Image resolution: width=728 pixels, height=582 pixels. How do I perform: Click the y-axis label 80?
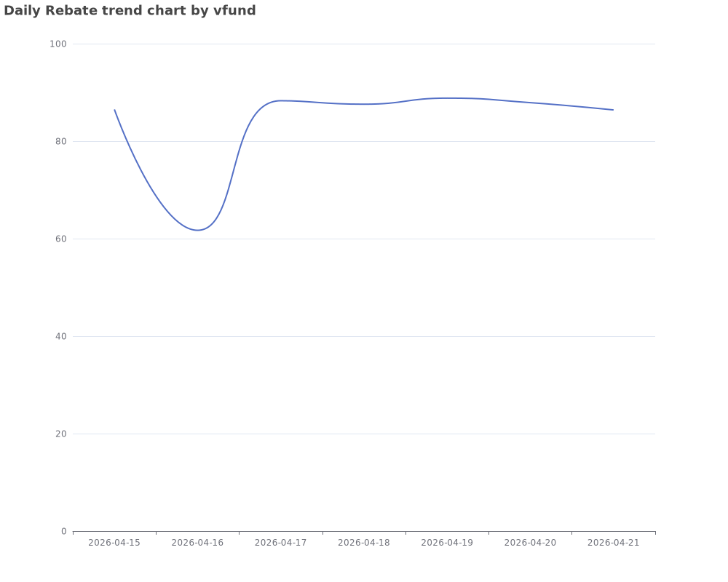[60, 141]
